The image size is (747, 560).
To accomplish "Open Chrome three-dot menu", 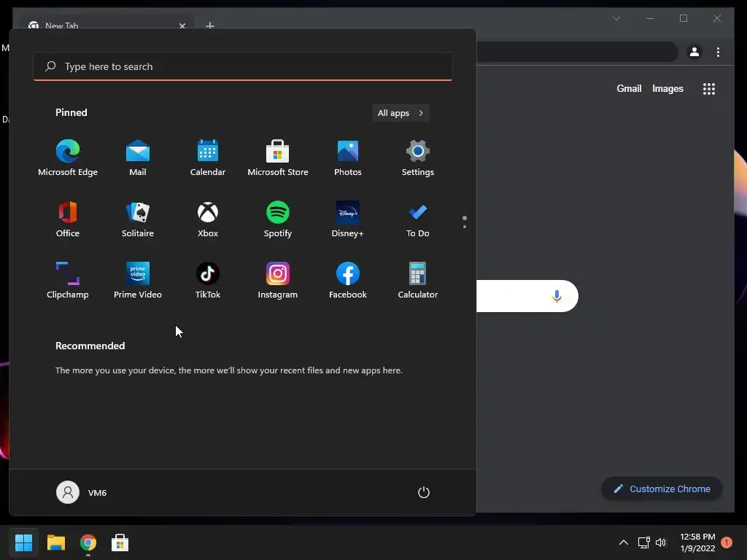I will 718,52.
